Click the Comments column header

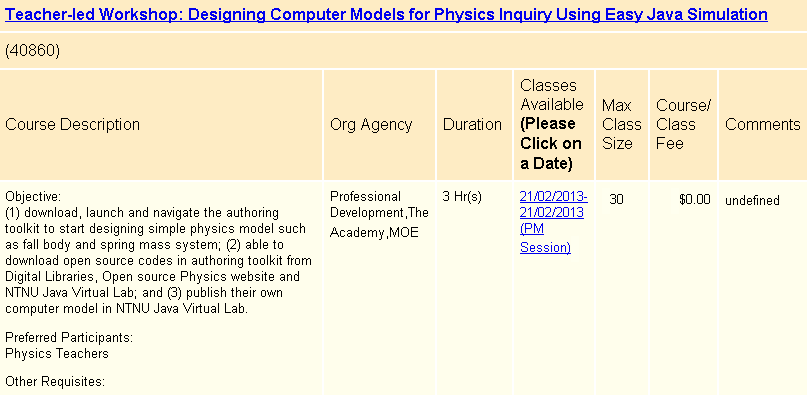tap(762, 125)
